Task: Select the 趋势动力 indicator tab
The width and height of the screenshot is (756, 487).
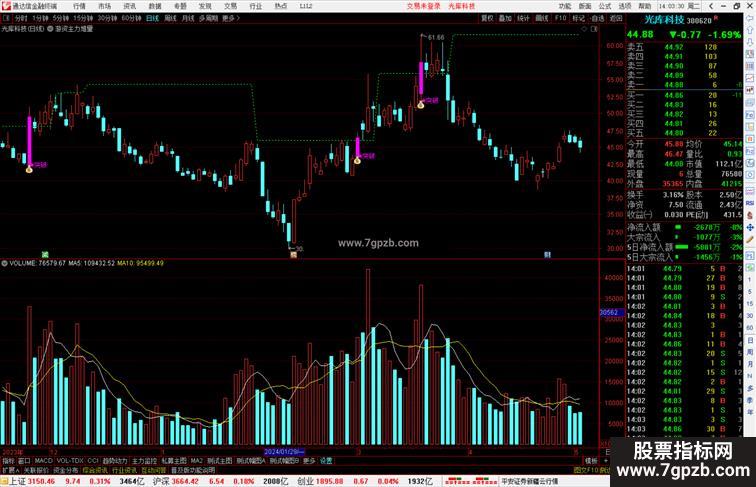Action: 115,461
